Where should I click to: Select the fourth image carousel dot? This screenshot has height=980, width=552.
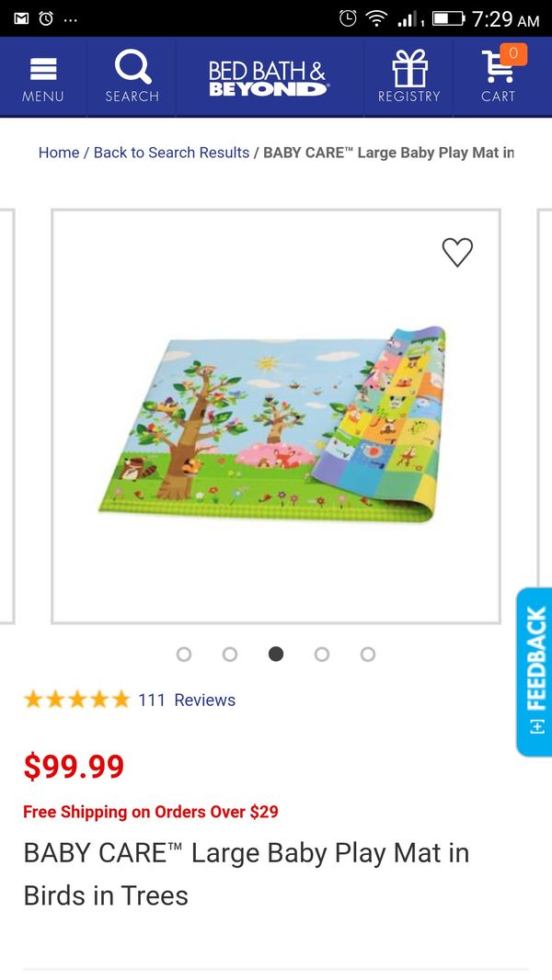(x=322, y=654)
